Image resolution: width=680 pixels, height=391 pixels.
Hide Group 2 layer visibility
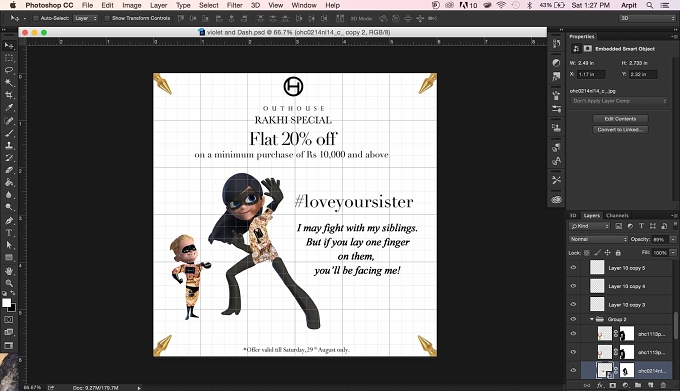573,319
